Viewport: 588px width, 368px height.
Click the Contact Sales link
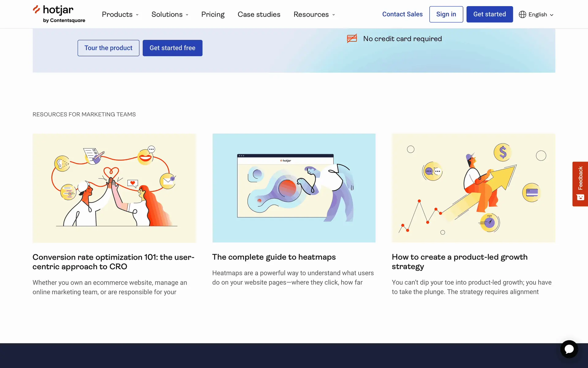pos(402,14)
